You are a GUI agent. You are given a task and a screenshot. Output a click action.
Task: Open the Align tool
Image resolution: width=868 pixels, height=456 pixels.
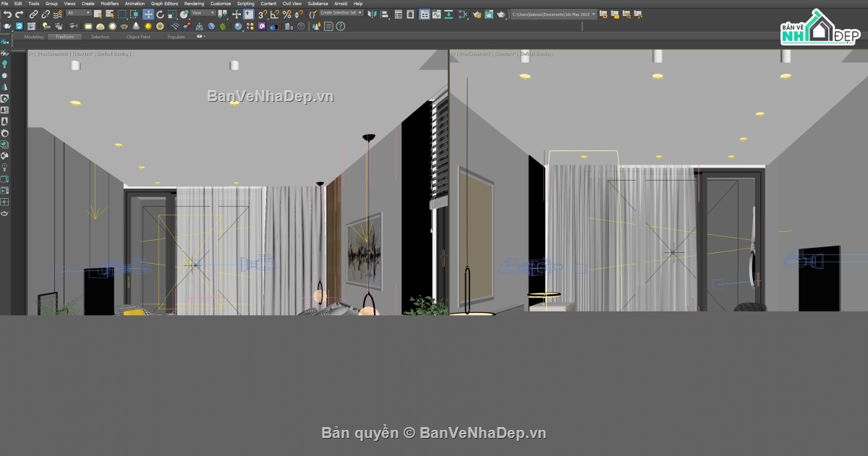(384, 14)
